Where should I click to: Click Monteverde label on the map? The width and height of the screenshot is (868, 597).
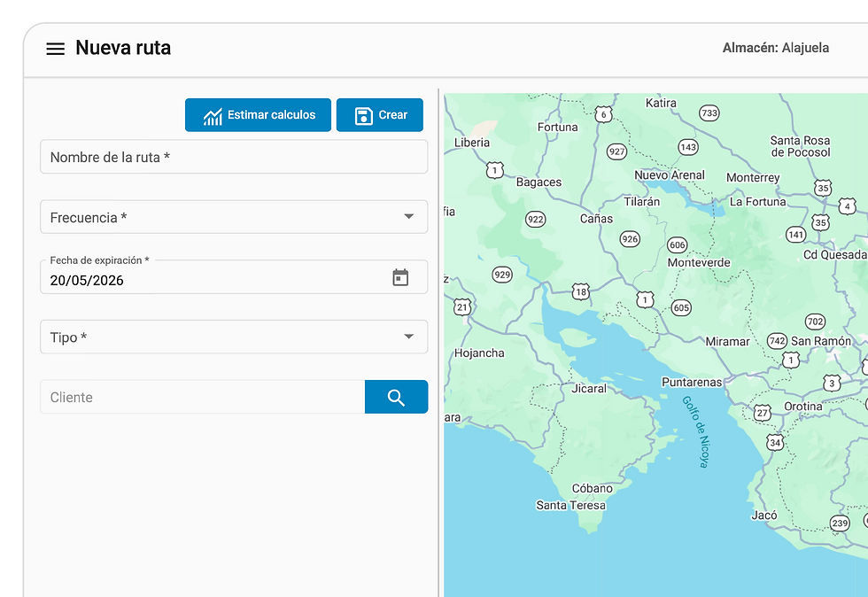[699, 262]
